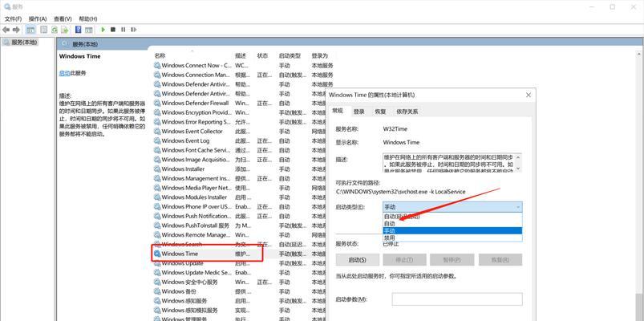644x321 pixels.
Task: Choose 自动 from the startup type list
Action: (x=452, y=224)
